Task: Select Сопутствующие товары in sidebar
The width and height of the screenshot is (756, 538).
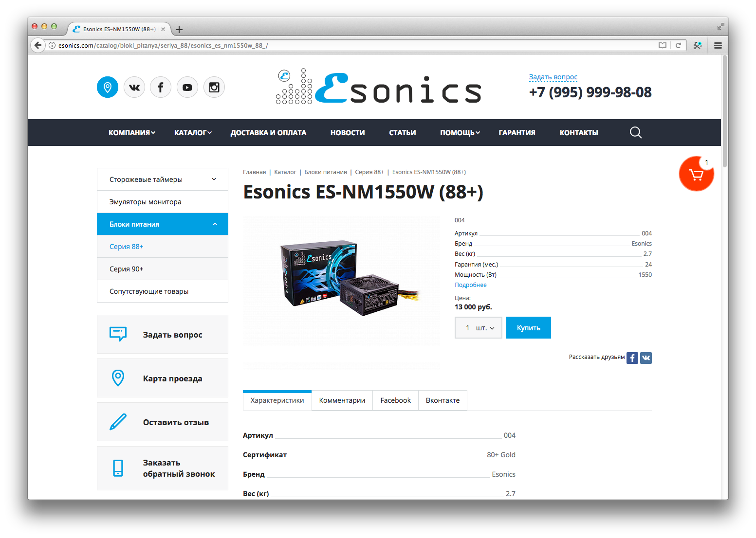Action: [163, 291]
